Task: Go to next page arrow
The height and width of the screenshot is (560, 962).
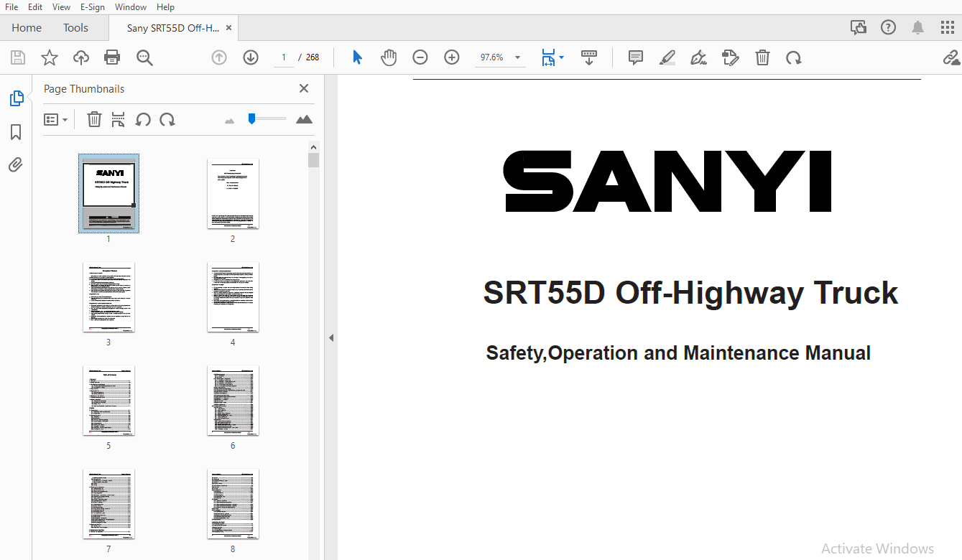Action: click(x=251, y=57)
